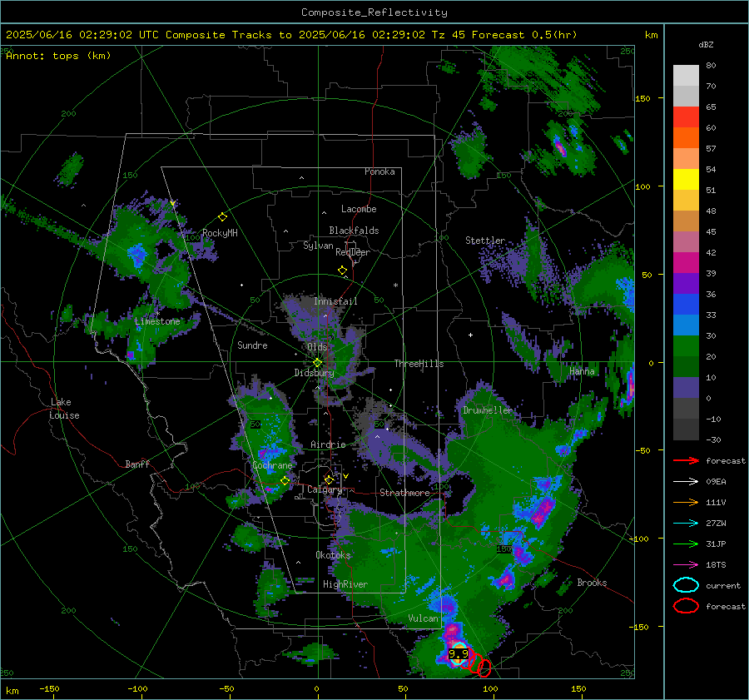Click the purple swatch between 39 and 36 dBZ
749x700 pixels.
pos(686,283)
